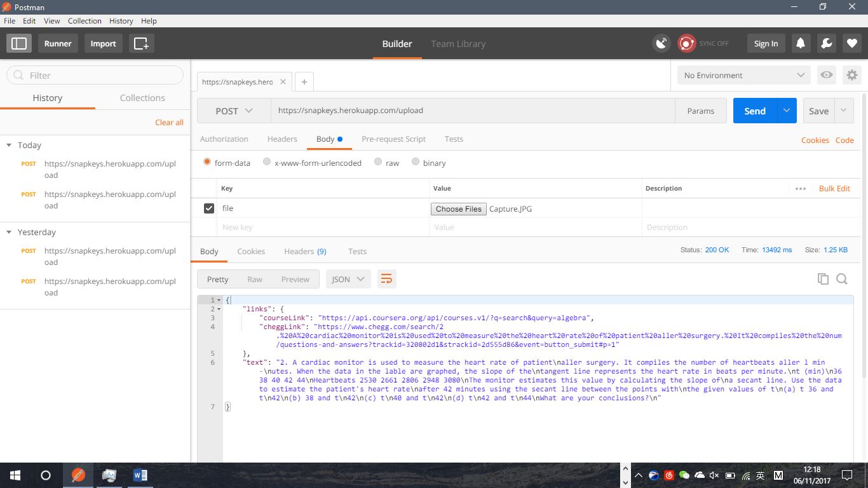Fold JSON line 1 arrow
This screenshot has height=488, width=868.
[219, 300]
